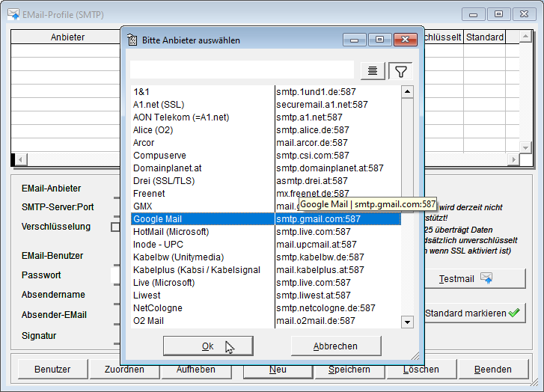This screenshot has height=392, width=544.
Task: Click scroll down arrow of profile table
Action: 525,147
